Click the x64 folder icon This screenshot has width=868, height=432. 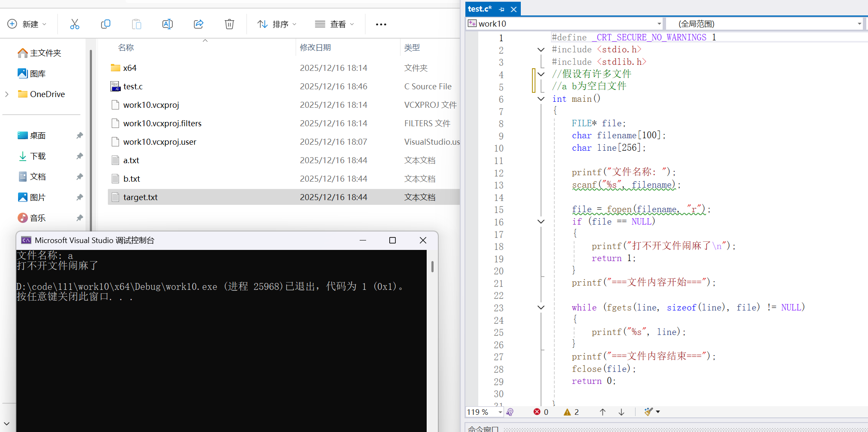point(115,68)
